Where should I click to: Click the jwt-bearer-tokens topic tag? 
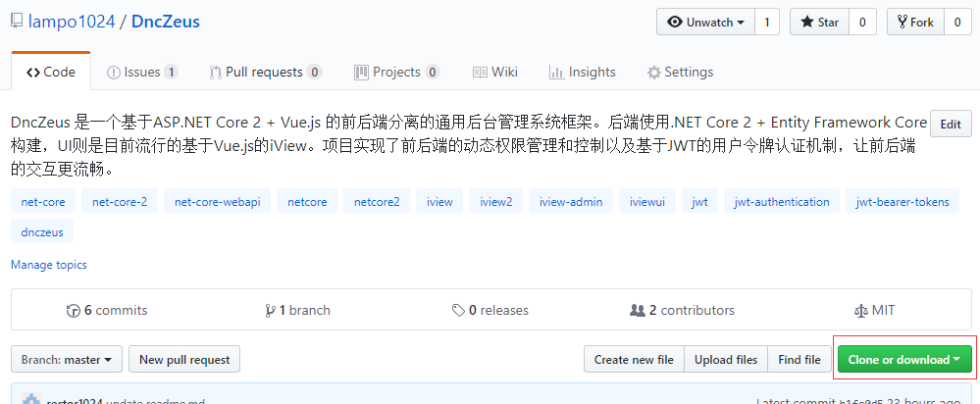coord(903,202)
